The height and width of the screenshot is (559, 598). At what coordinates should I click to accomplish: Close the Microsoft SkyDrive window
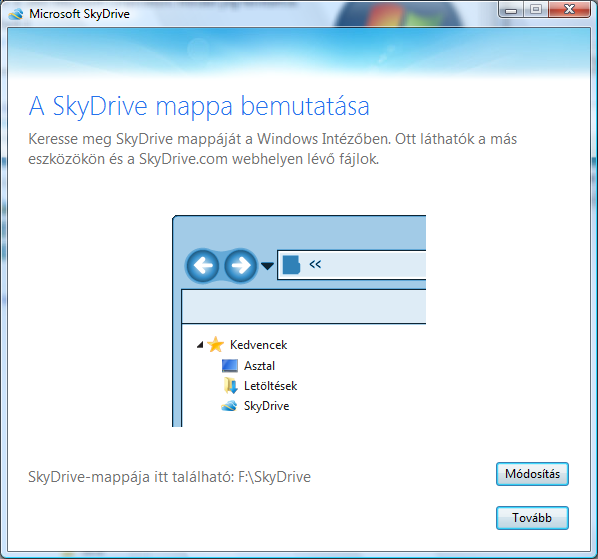point(569,10)
